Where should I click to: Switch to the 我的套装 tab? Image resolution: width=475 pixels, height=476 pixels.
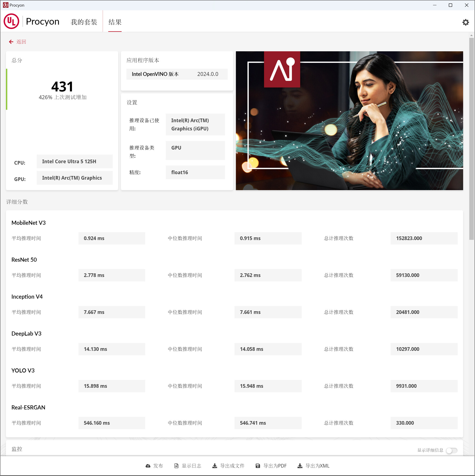click(x=84, y=22)
